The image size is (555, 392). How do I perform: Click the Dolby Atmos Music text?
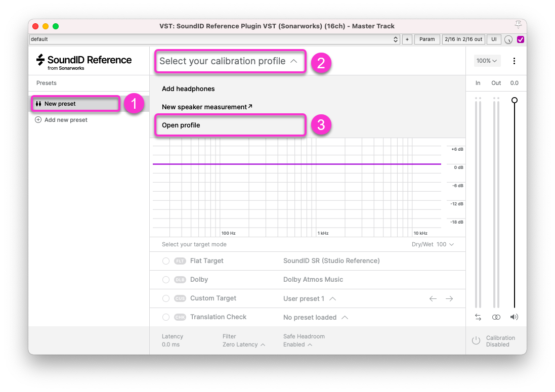[313, 280]
